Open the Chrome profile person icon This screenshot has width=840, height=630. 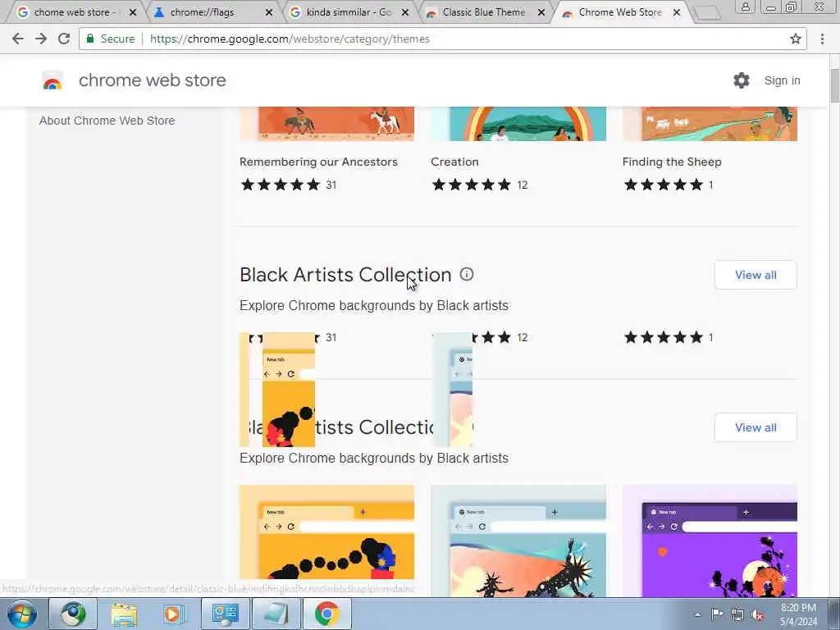pos(745,7)
